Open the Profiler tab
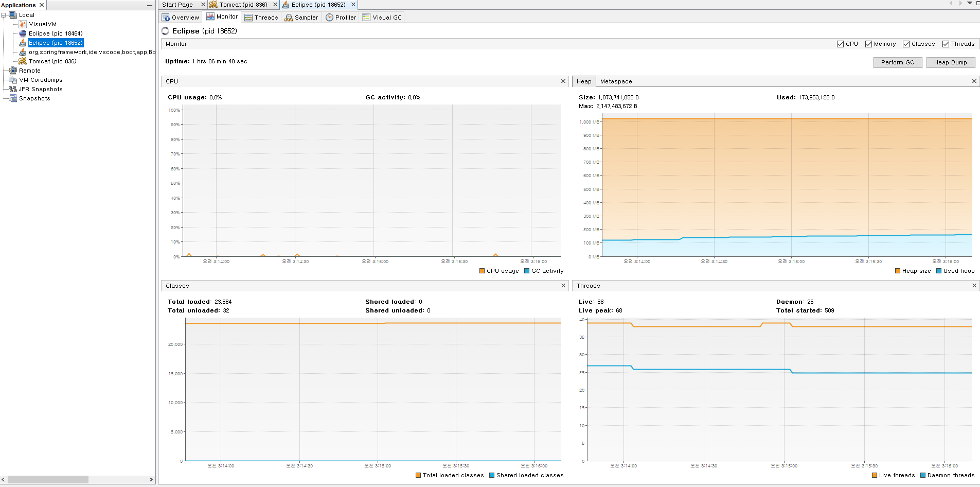The image size is (980, 487). (341, 18)
